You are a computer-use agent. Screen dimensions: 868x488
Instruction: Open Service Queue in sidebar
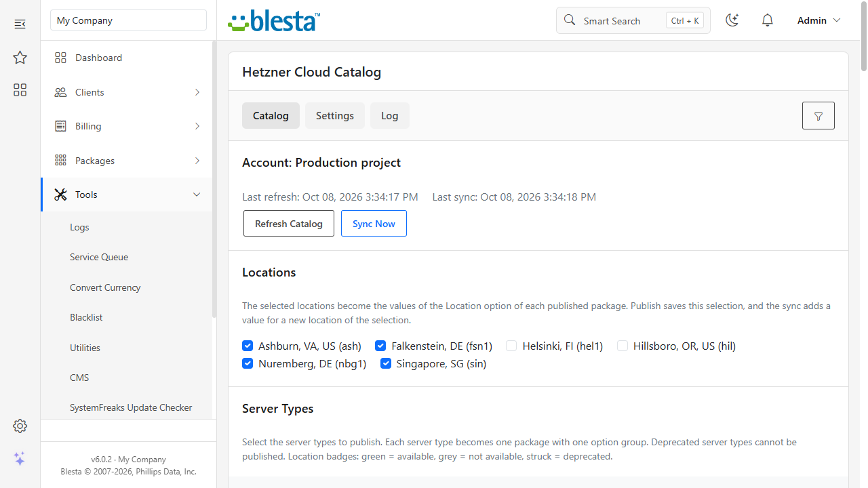tap(99, 257)
